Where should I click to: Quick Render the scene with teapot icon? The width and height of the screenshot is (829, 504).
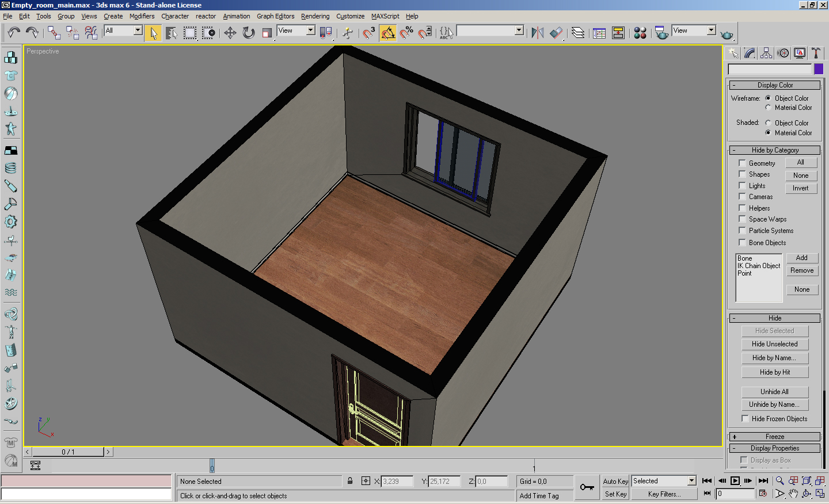728,33
